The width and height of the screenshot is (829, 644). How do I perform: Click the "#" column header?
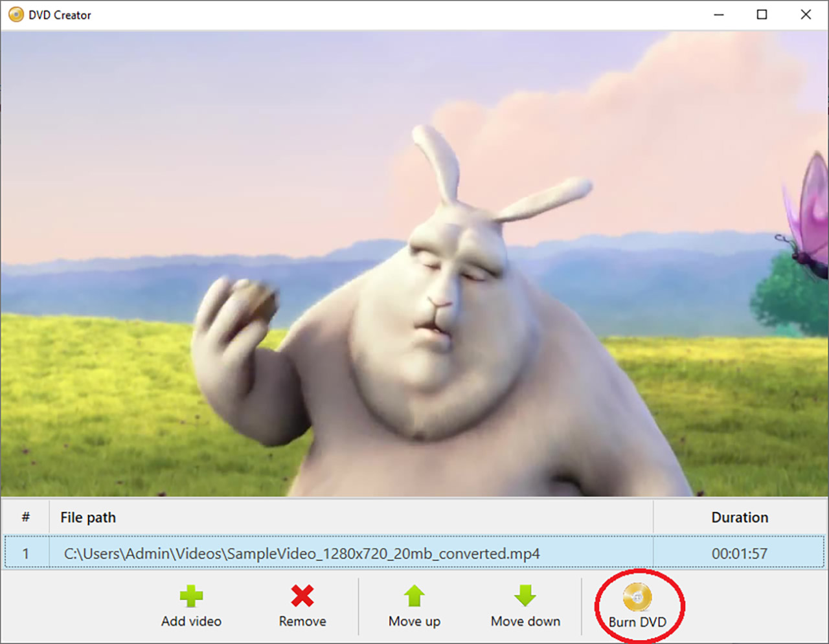25,517
